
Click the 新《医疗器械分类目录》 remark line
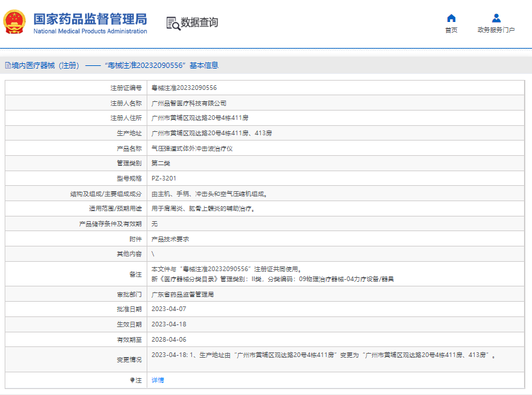273,279
